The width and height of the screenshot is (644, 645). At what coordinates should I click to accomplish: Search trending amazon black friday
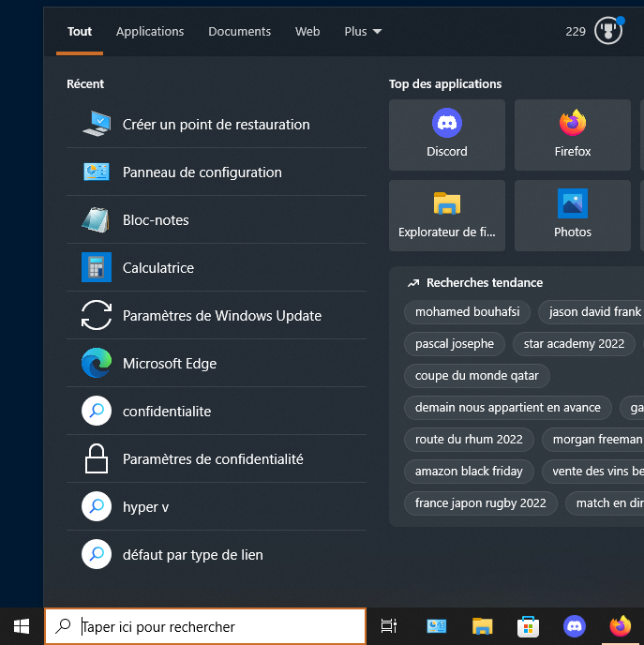(x=469, y=471)
